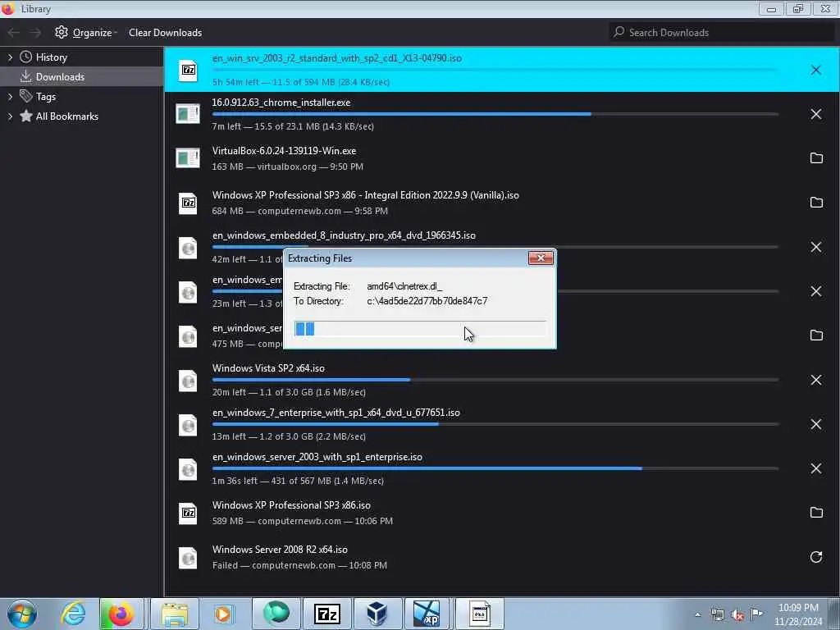The image size is (840, 630).
Task: Open the Organize dropdown menu
Action: coord(86,33)
